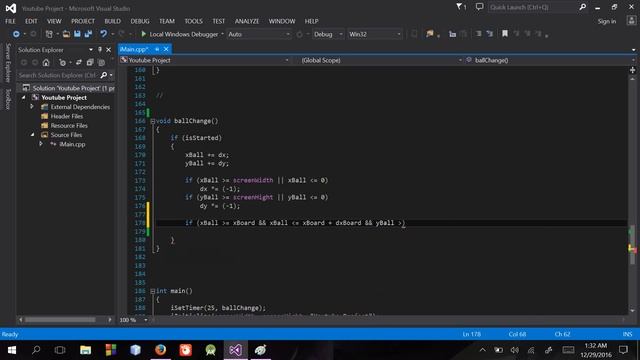The height and width of the screenshot is (360, 640).
Task: Open the ANALYZE menu
Action: tap(247, 21)
